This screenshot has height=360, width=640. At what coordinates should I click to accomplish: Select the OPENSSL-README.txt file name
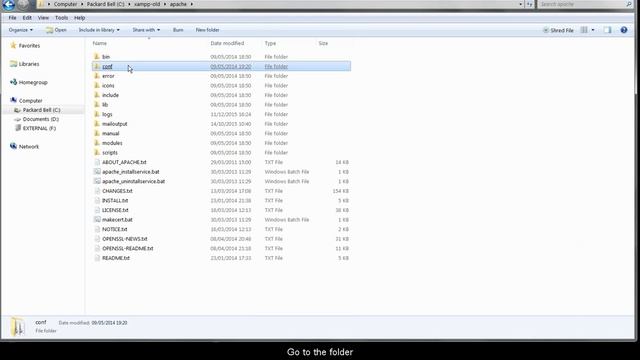[x=128, y=249]
